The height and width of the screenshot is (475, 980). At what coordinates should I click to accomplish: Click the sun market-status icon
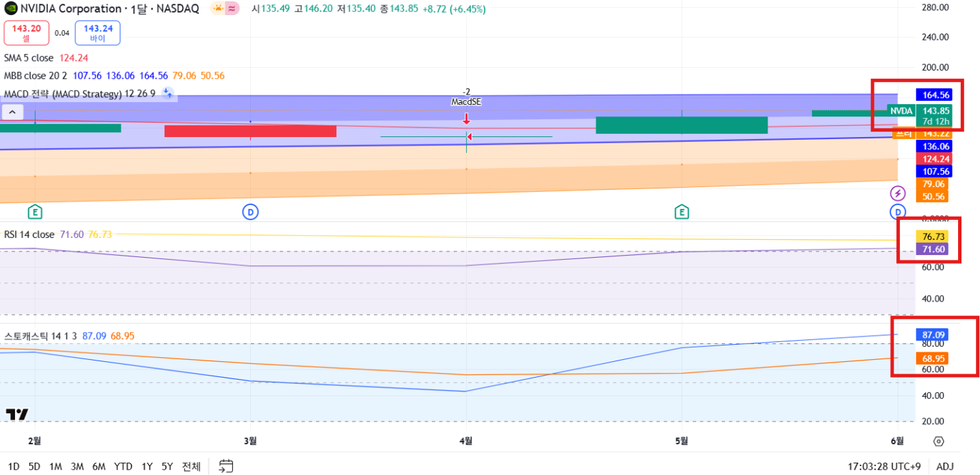(217, 9)
